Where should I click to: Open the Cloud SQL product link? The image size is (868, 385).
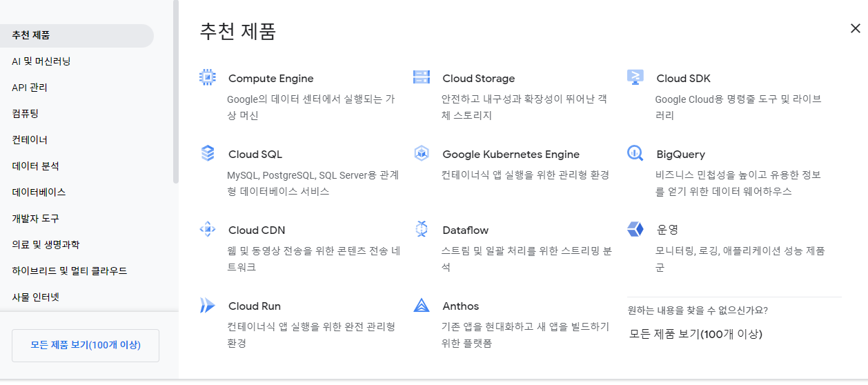pyautogui.click(x=255, y=155)
